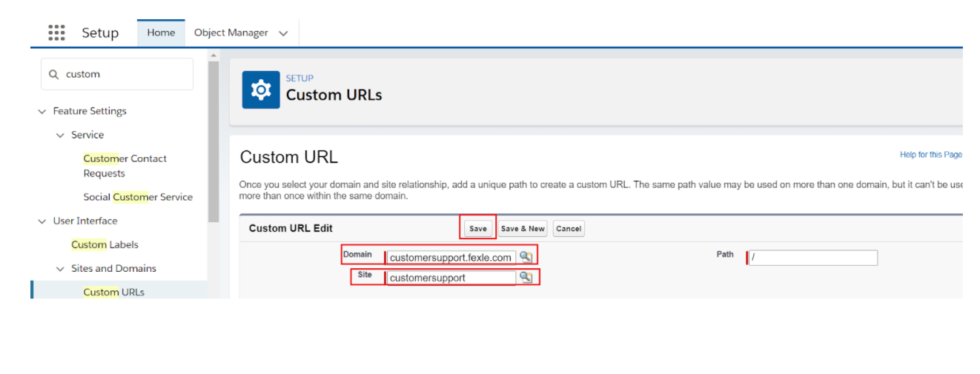Click the SETUP breadcrumb label
Image resolution: width=980 pixels, height=374 pixels.
pyautogui.click(x=299, y=78)
